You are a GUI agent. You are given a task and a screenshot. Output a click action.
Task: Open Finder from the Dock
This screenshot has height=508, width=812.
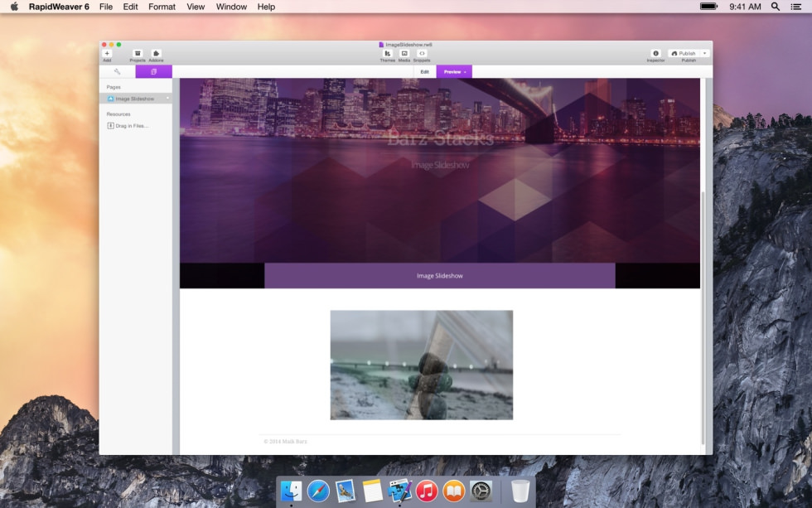pyautogui.click(x=291, y=491)
